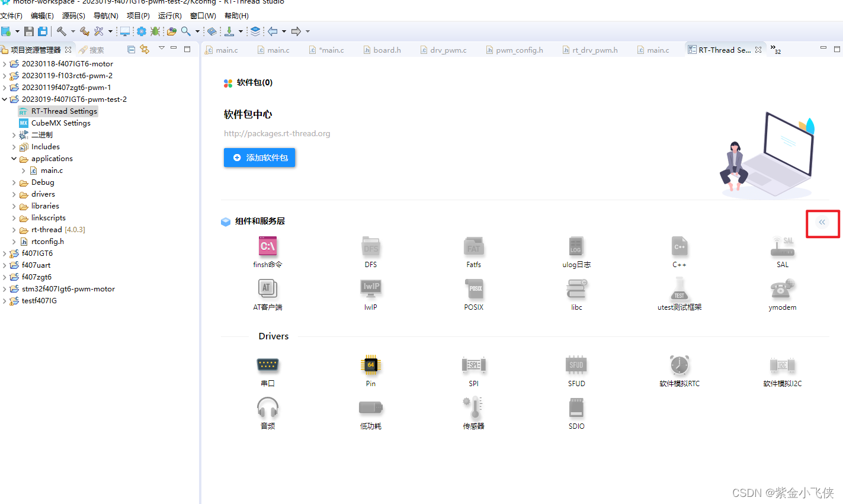Collapse all in project explorer
This screenshot has width=843, height=504.
click(132, 50)
